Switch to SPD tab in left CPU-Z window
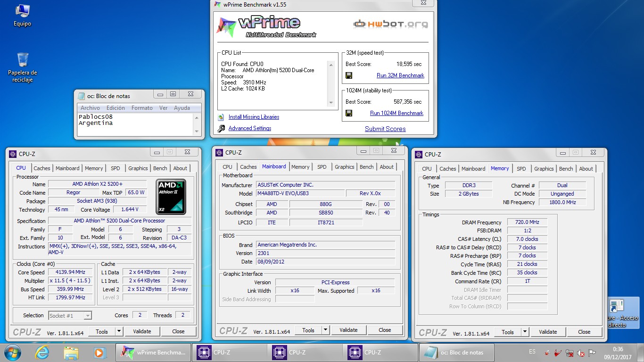The height and width of the screenshot is (362, 644). [x=116, y=168]
